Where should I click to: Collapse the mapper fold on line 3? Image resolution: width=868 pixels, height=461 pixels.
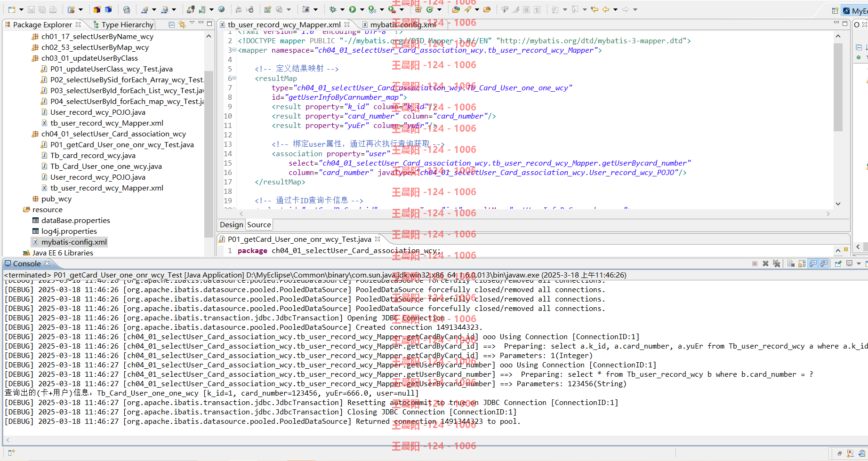(234, 50)
